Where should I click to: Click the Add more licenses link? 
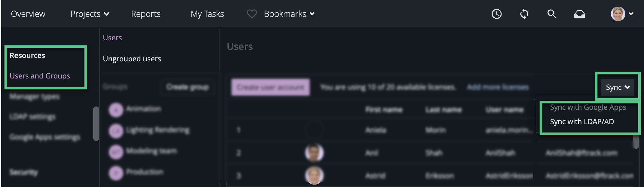pyautogui.click(x=498, y=87)
